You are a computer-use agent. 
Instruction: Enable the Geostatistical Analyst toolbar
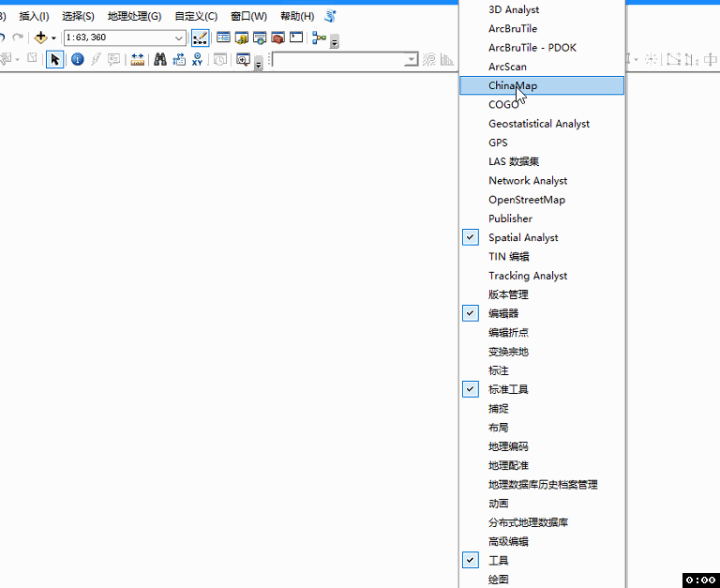pyautogui.click(x=542, y=124)
